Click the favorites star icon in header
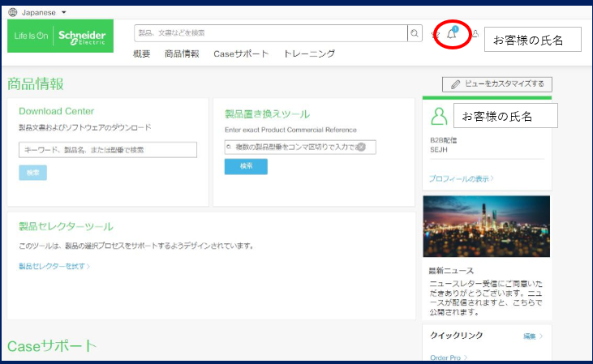The height and width of the screenshot is (364, 593). (x=436, y=35)
